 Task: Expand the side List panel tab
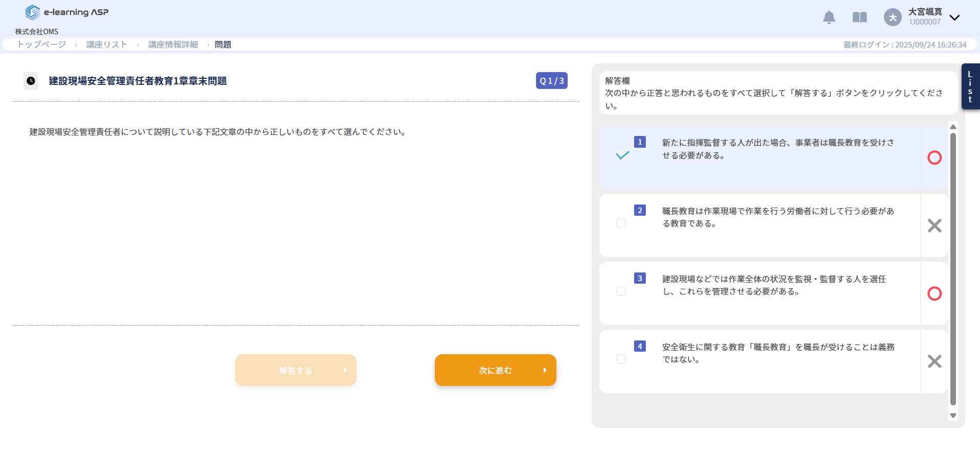click(970, 86)
